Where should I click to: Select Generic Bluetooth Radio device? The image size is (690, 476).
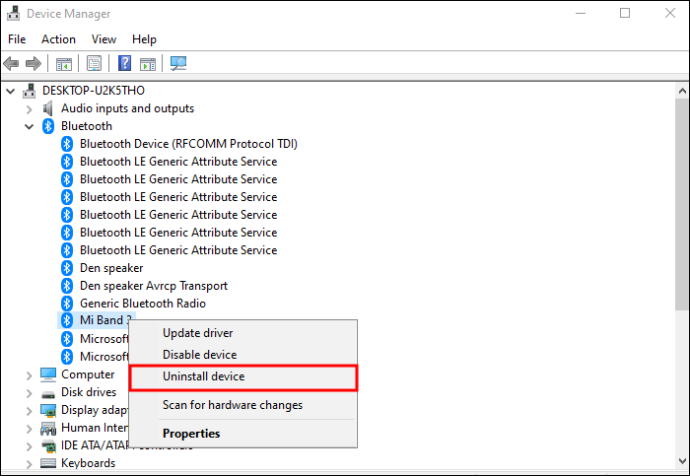[x=143, y=304]
